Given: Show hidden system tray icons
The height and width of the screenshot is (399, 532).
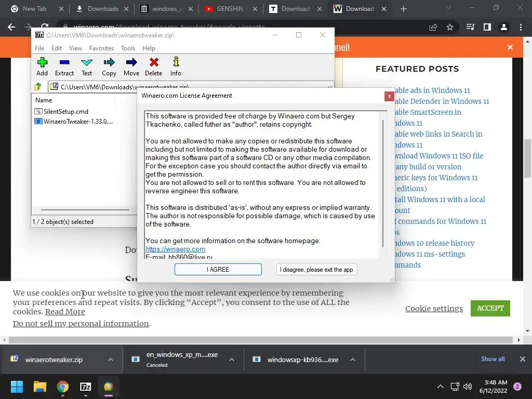Looking at the screenshot, I should (x=441, y=387).
